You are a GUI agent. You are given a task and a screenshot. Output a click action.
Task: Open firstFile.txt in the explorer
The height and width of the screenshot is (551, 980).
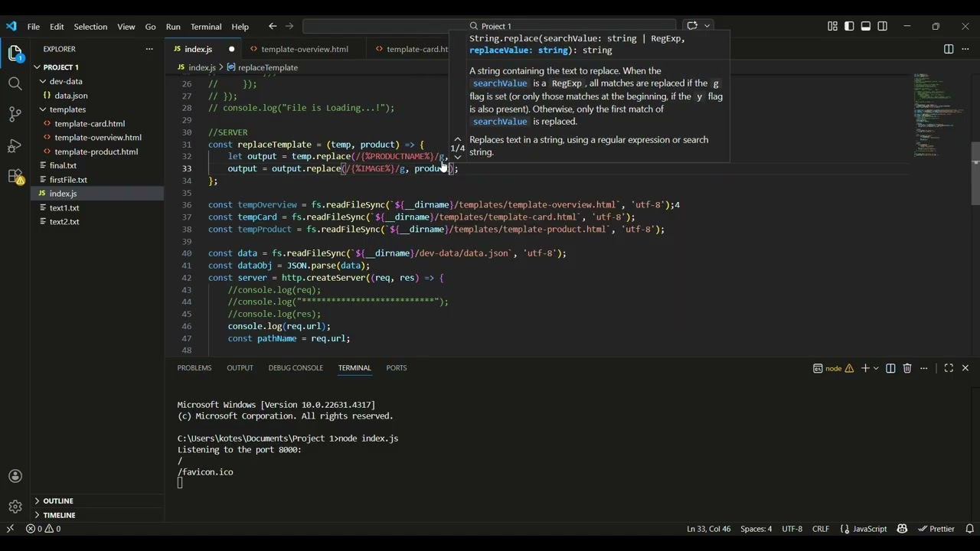click(x=68, y=180)
